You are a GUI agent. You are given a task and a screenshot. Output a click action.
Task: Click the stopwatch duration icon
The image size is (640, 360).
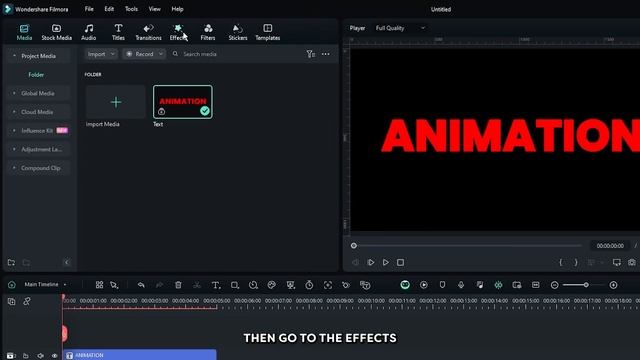click(x=309, y=285)
